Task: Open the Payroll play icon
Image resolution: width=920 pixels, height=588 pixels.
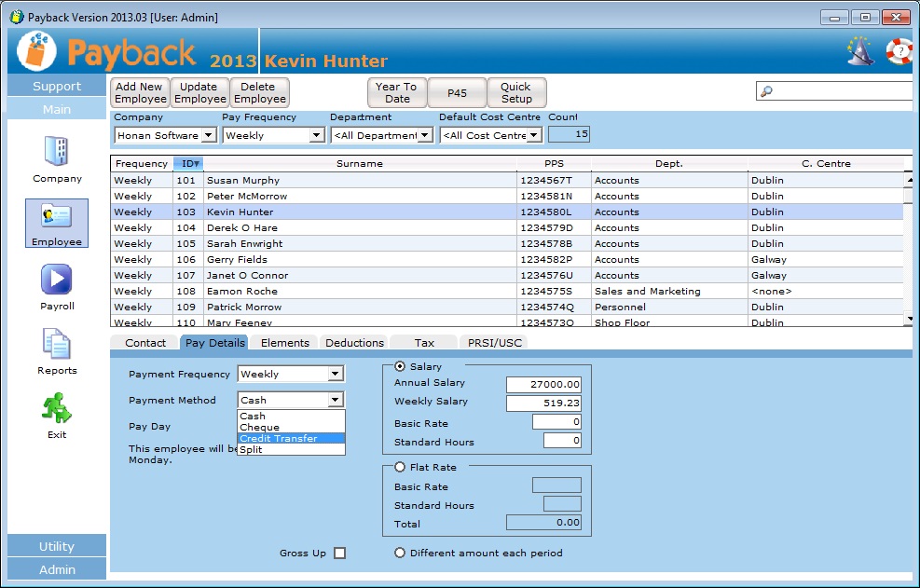Action: [57, 280]
